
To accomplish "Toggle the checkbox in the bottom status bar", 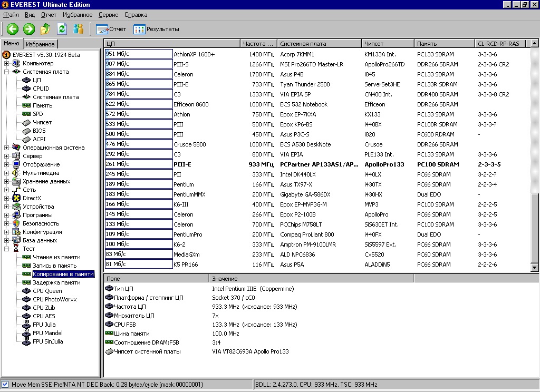I will [5, 385].
